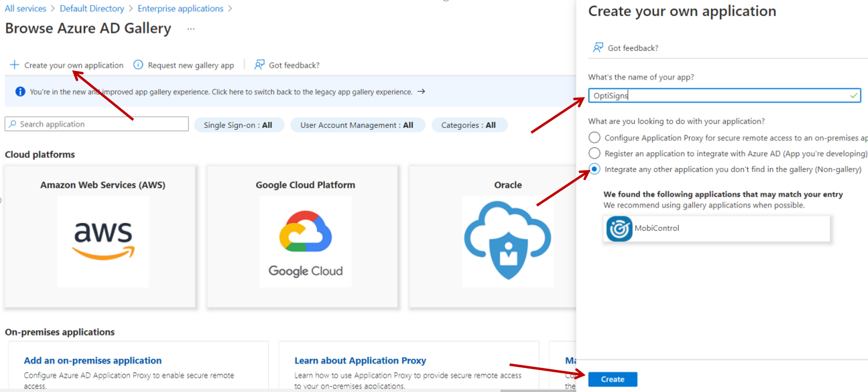Click the AWS logo
Screen dimensions: 868x392
(x=103, y=242)
